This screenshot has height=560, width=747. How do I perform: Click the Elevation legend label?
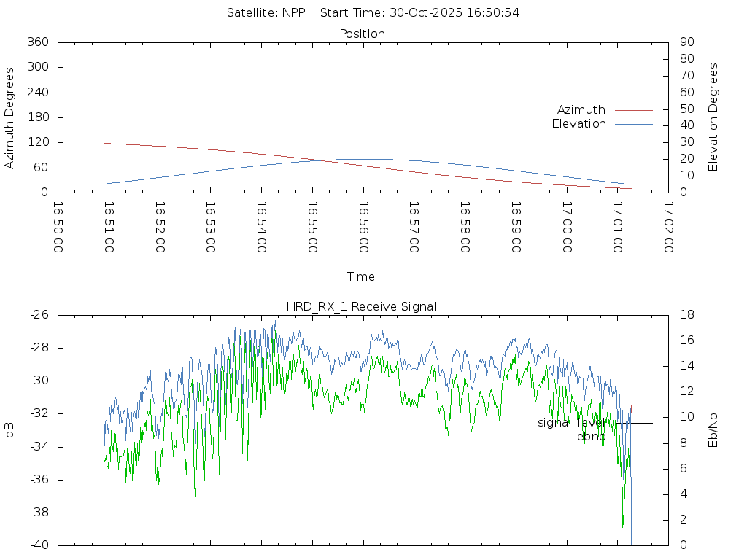578,124
